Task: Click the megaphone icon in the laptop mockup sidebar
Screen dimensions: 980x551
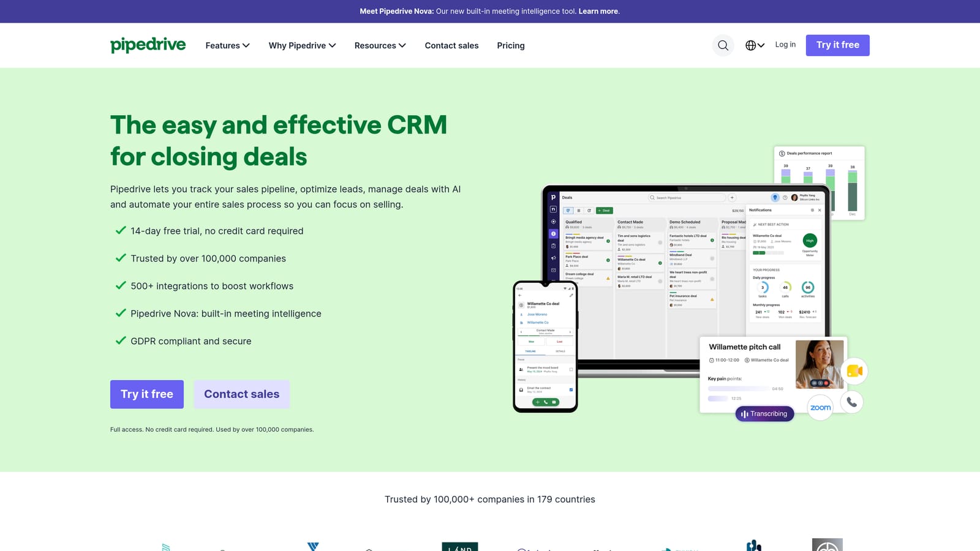Action: click(x=554, y=258)
